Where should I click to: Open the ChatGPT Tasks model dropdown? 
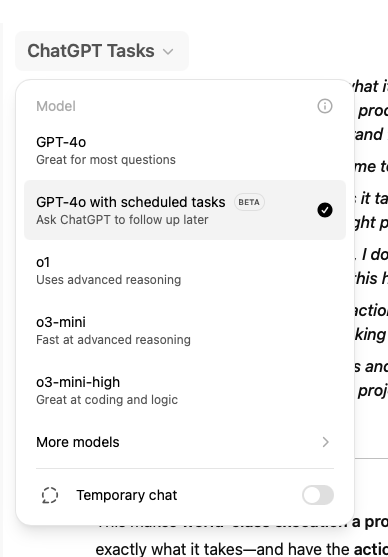click(102, 51)
